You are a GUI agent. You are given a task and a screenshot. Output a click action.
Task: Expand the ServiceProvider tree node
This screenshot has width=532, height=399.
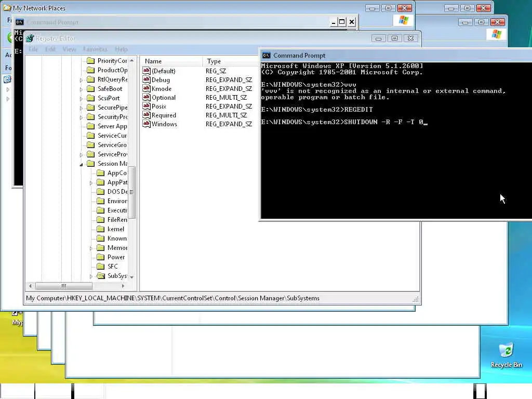point(81,155)
